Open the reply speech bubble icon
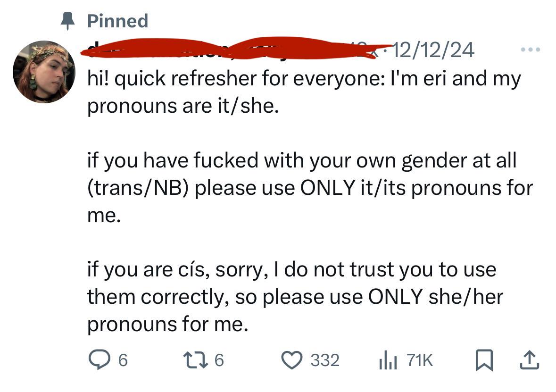 tap(100, 360)
